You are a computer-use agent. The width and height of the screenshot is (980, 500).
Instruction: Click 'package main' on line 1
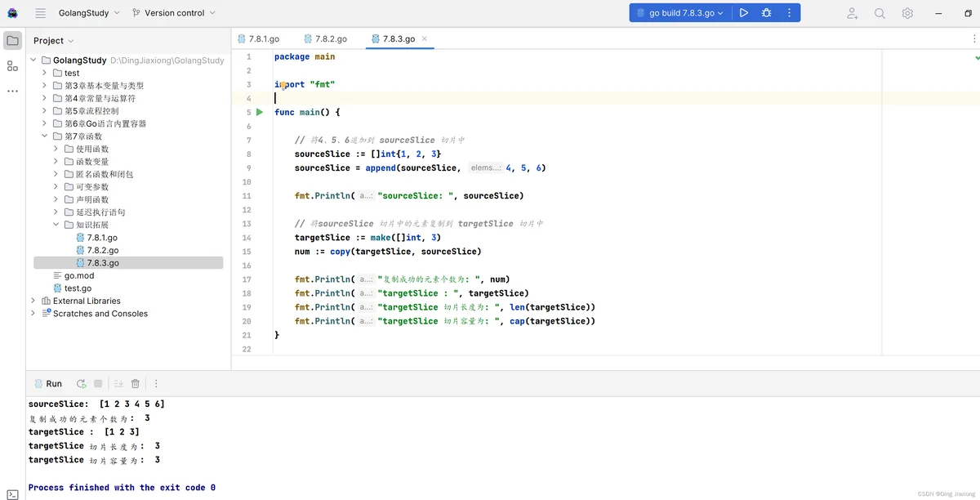(x=305, y=57)
